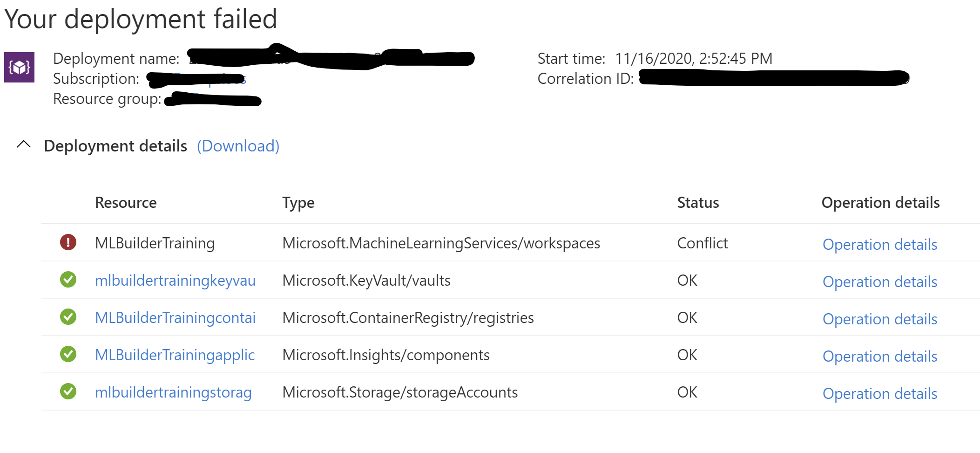980x453 pixels.
Task: Select the MLBuilderTrainingcontai resource
Action: (x=175, y=317)
